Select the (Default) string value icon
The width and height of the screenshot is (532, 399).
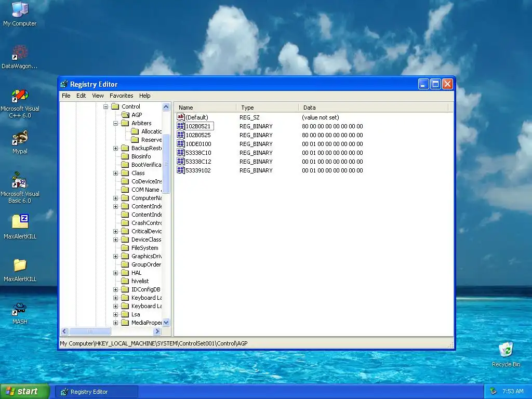(180, 117)
